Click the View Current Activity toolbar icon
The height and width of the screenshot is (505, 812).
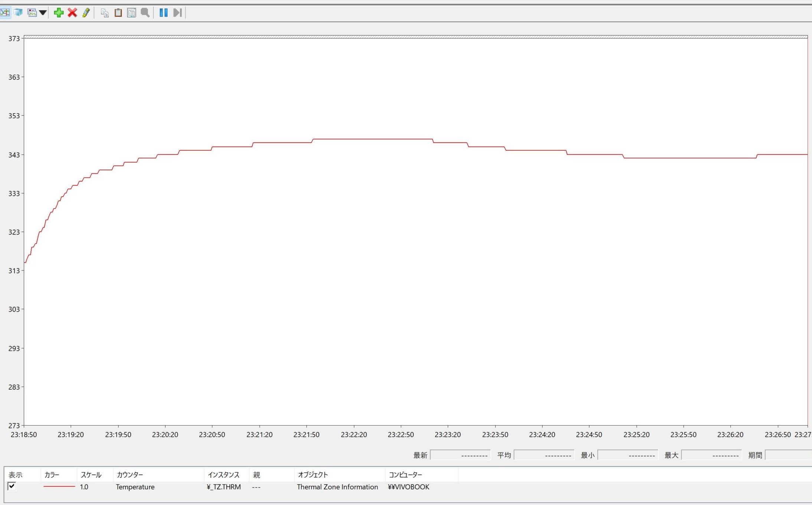pyautogui.click(x=5, y=13)
